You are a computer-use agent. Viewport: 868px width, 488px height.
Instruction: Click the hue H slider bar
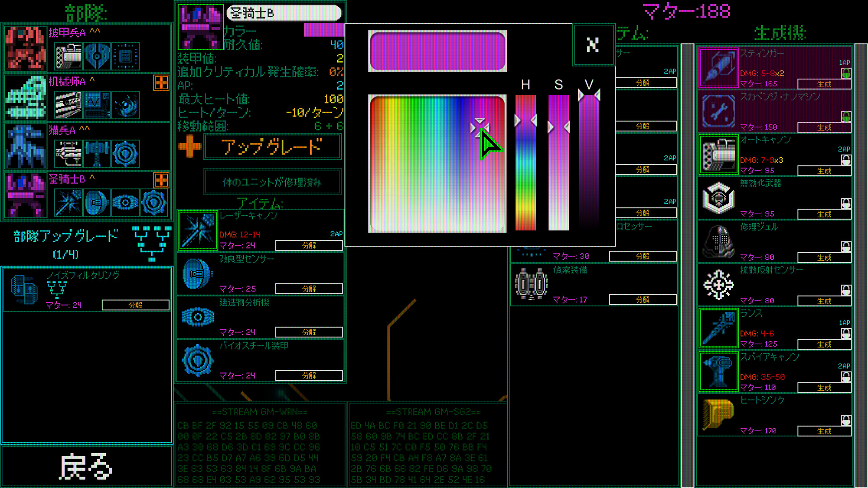point(525,163)
